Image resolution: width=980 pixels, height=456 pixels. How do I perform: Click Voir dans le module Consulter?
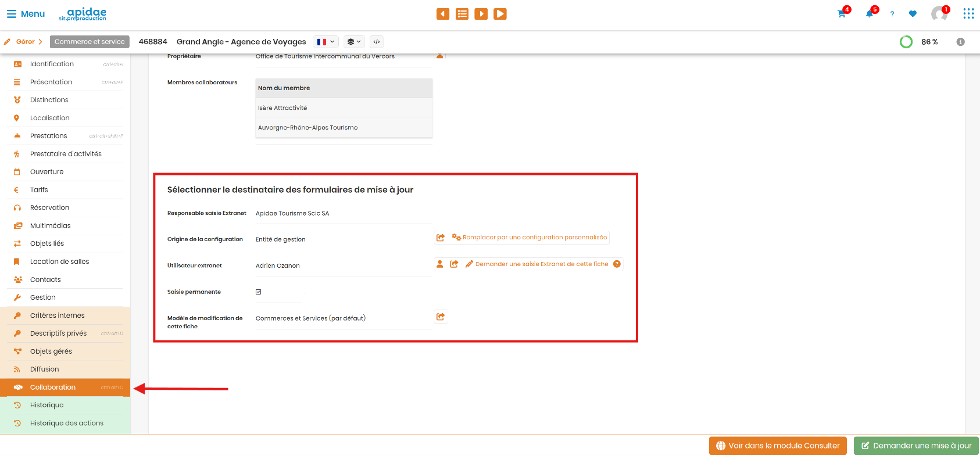[778, 446]
